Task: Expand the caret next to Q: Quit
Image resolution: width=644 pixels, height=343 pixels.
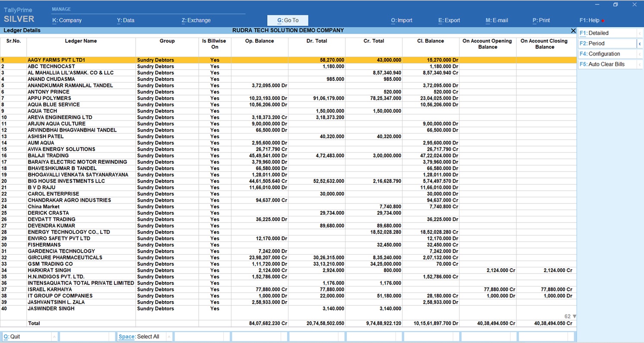Action: coord(54,337)
